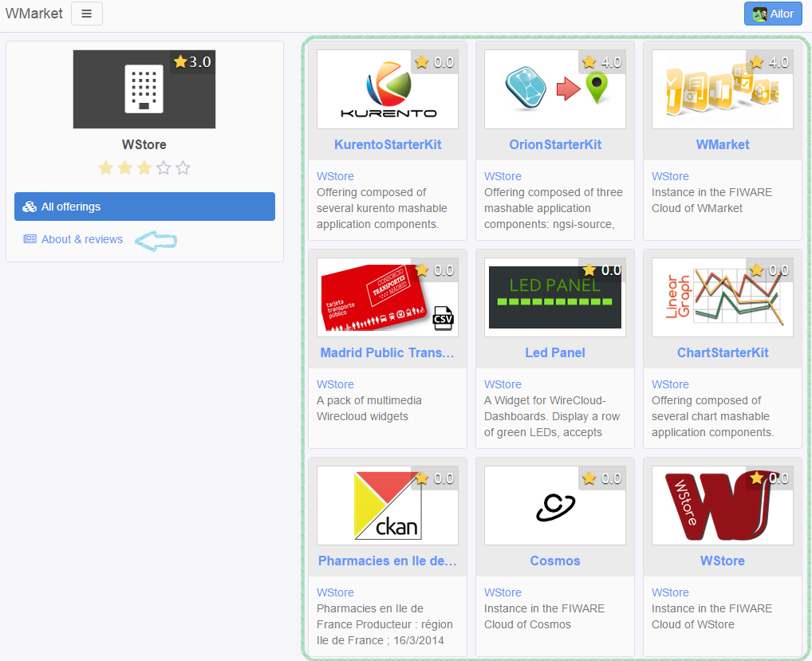The height and width of the screenshot is (661, 812).
Task: Click the star rating on Madrid Public Trans card
Action: 435,270
